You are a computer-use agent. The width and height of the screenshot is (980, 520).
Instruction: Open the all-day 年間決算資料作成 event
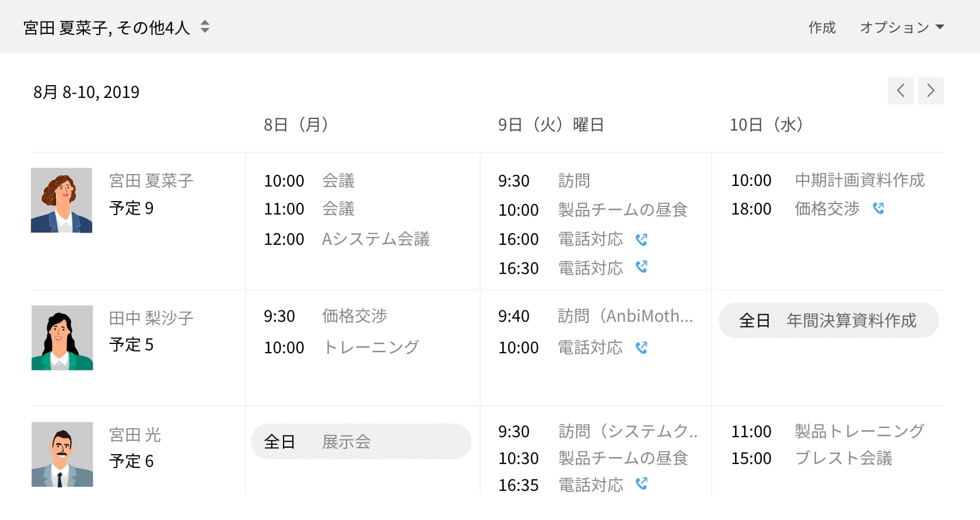coord(828,321)
